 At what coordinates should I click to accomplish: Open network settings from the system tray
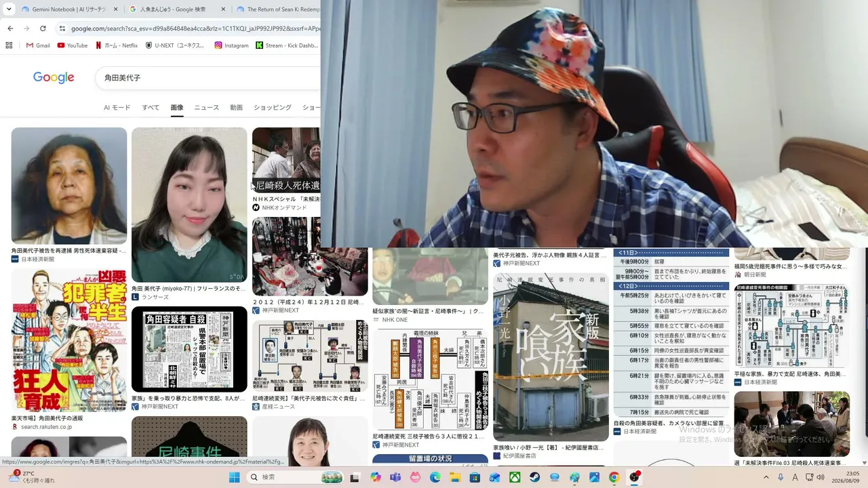pos(810,477)
